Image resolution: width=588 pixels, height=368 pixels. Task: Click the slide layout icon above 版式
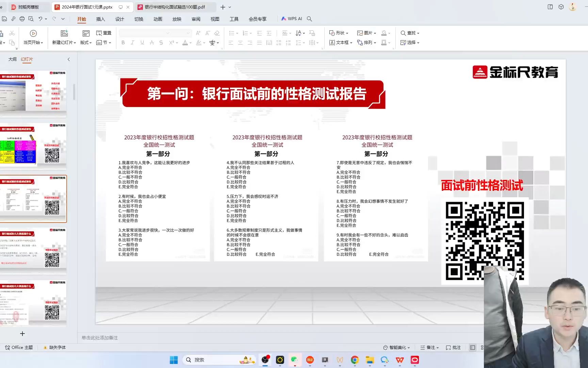tap(86, 33)
